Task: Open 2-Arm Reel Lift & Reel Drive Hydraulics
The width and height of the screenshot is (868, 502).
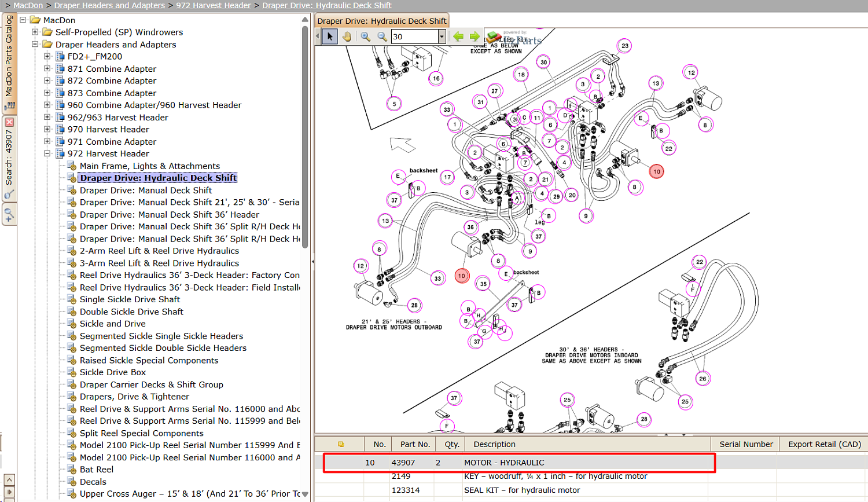Action: [159, 251]
